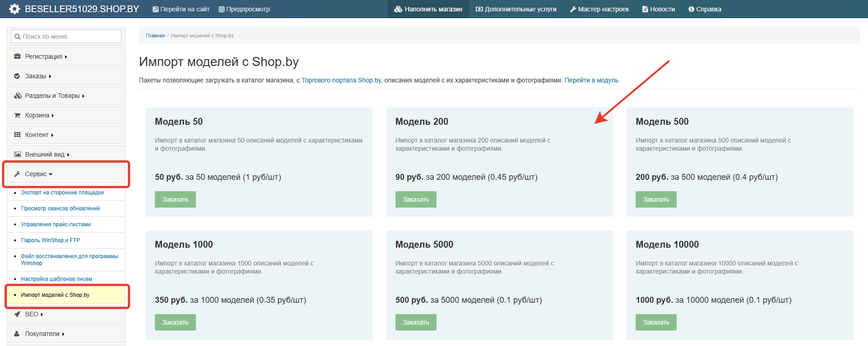The width and height of the screenshot is (868, 346).
Task: Expand the SEO sidebar section
Action: (34, 314)
